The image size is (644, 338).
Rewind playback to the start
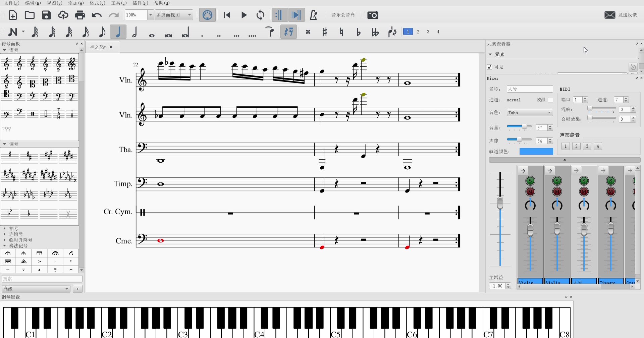(x=227, y=15)
